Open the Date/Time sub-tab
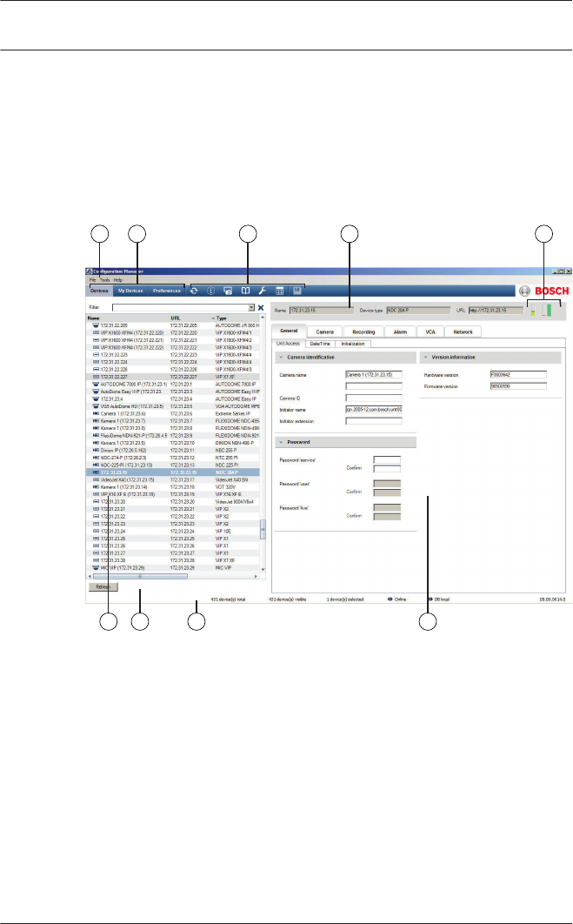The width and height of the screenshot is (573, 924). click(x=320, y=344)
